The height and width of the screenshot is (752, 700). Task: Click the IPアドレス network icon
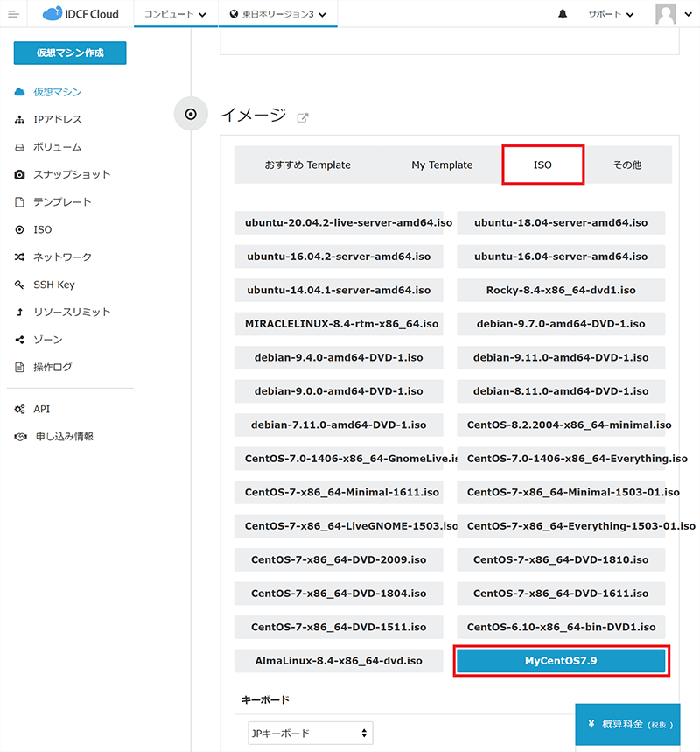tap(19, 119)
